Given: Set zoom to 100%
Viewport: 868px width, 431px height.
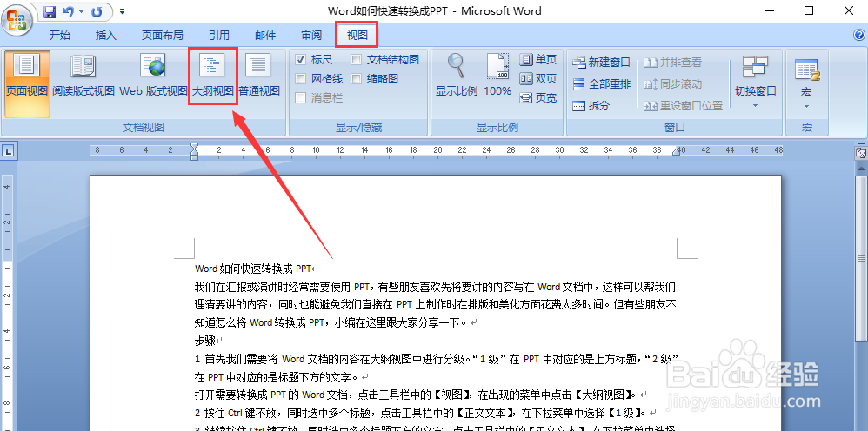Looking at the screenshot, I should pyautogui.click(x=497, y=75).
